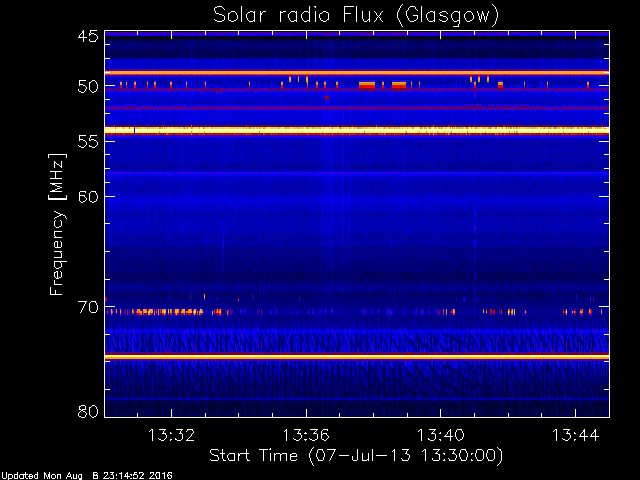Click the 50 frequency tick label

click(88, 87)
